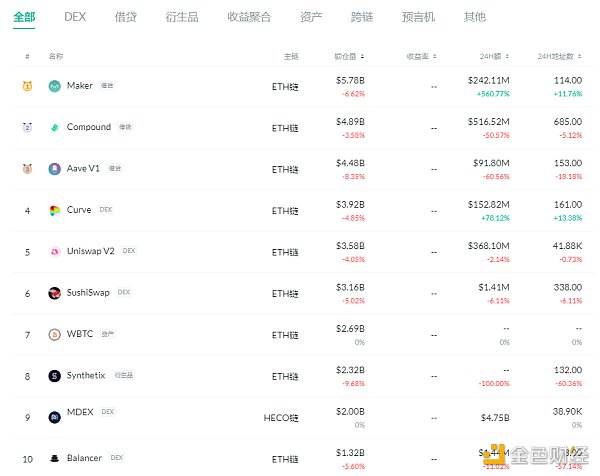Click the Maker project logo icon

(55, 86)
